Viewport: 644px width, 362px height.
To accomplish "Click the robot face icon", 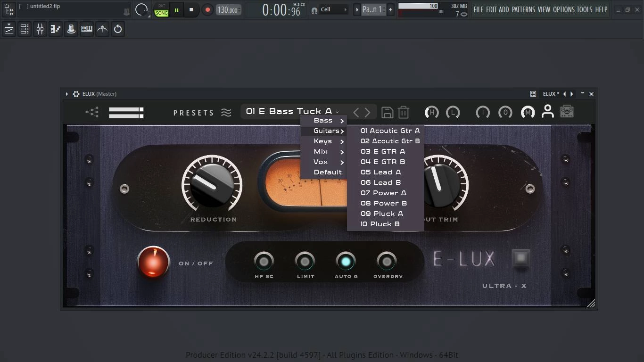I will coord(567,111).
